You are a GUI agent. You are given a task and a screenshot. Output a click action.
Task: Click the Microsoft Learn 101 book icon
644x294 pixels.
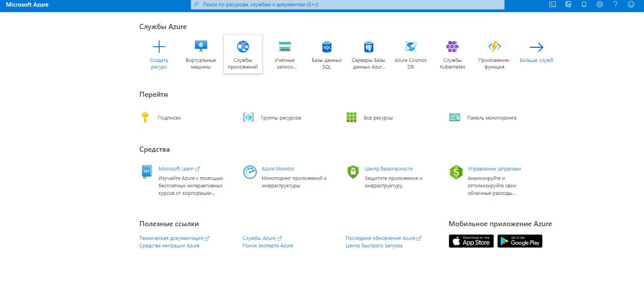[146, 172]
